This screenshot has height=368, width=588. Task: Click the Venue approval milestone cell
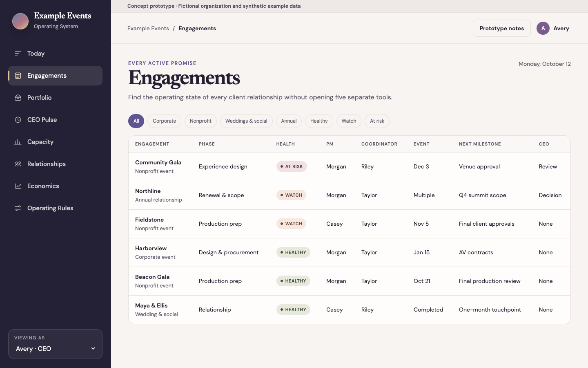point(479,166)
